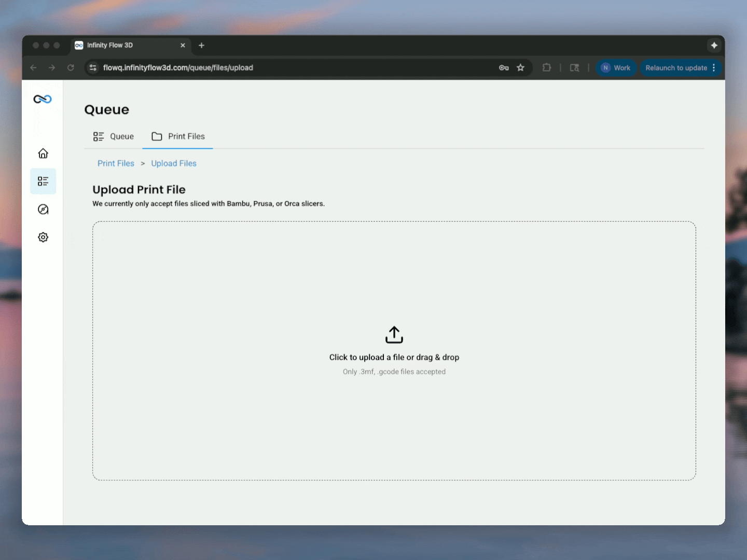747x560 pixels.
Task: Open the Work profile button
Action: [616, 68]
